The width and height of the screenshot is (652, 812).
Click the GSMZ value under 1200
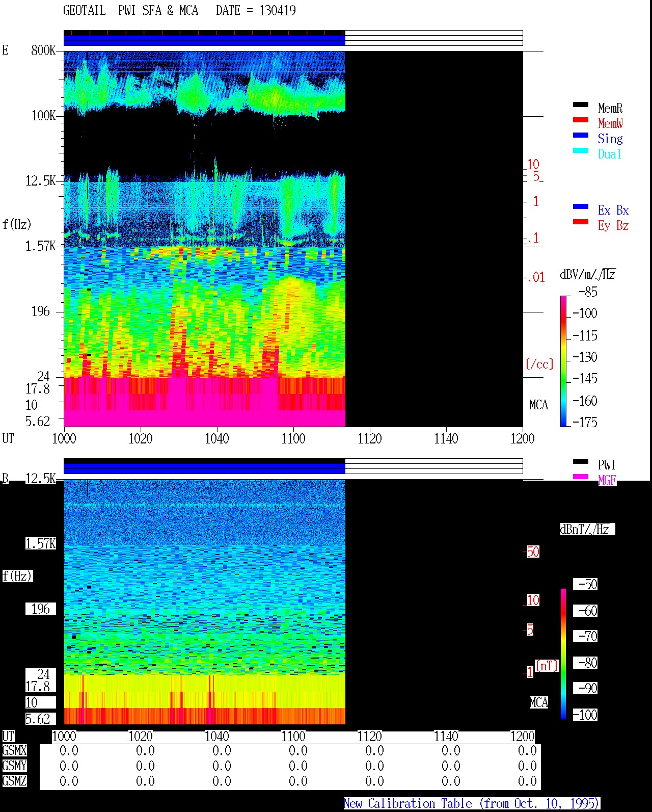point(527,781)
